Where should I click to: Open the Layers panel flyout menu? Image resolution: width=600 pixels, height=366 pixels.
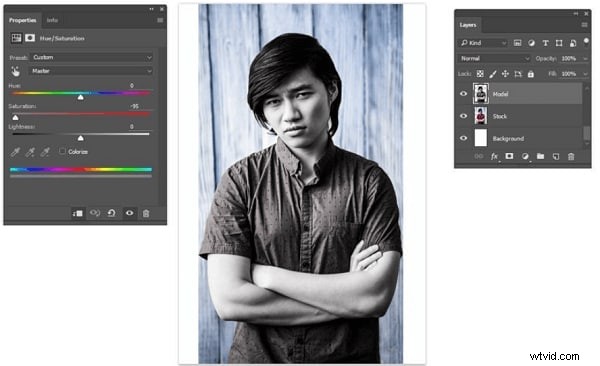pos(584,25)
